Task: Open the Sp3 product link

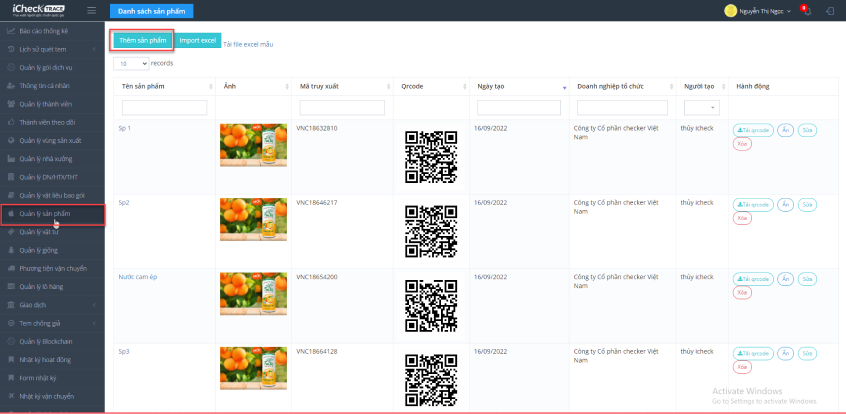Action: [124, 351]
